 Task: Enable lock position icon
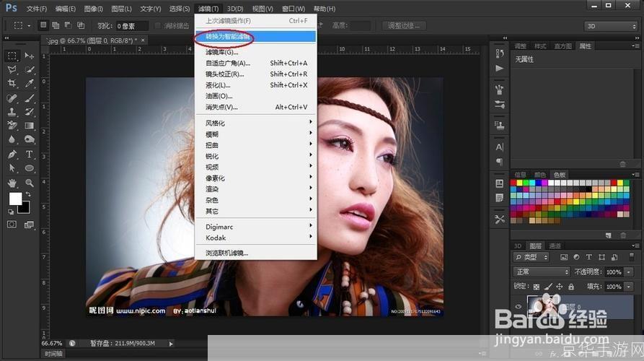pyautogui.click(x=560, y=286)
